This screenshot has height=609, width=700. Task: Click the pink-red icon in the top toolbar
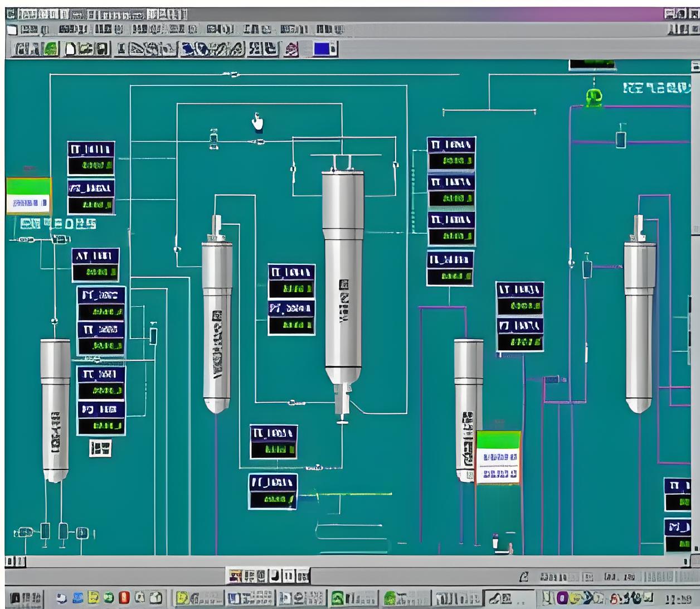click(291, 50)
